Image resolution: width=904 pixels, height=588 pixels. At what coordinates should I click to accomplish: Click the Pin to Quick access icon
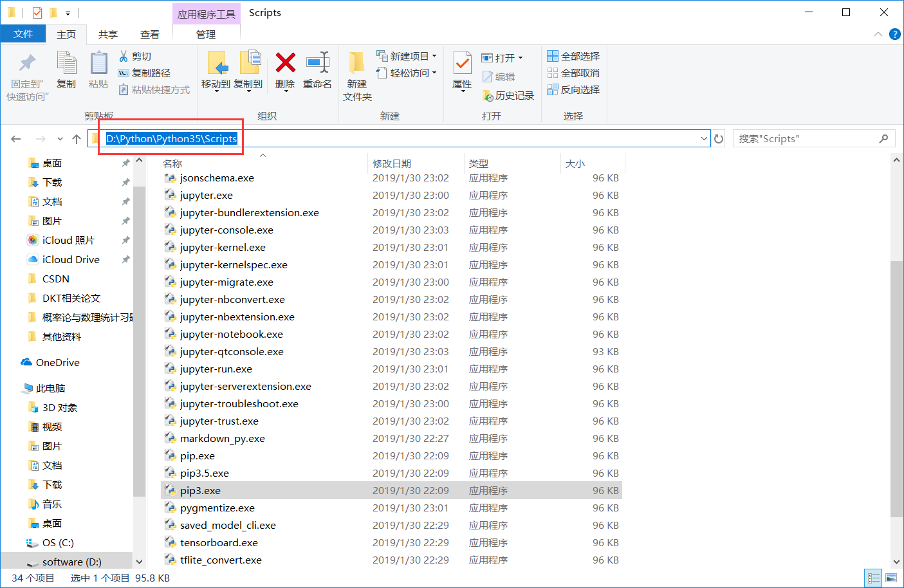pyautogui.click(x=27, y=62)
